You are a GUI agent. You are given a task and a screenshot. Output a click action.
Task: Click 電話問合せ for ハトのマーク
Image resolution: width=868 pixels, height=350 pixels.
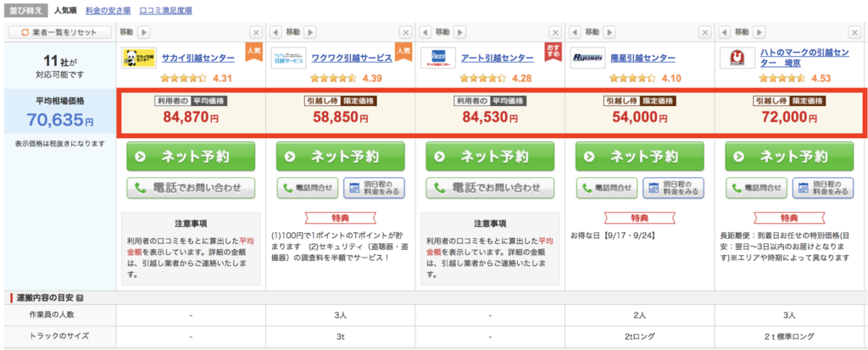pos(756,188)
